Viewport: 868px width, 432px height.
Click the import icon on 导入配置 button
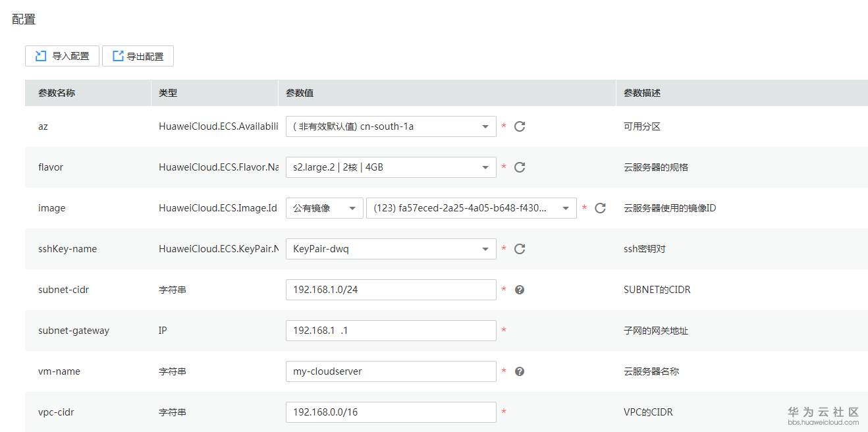(41, 56)
